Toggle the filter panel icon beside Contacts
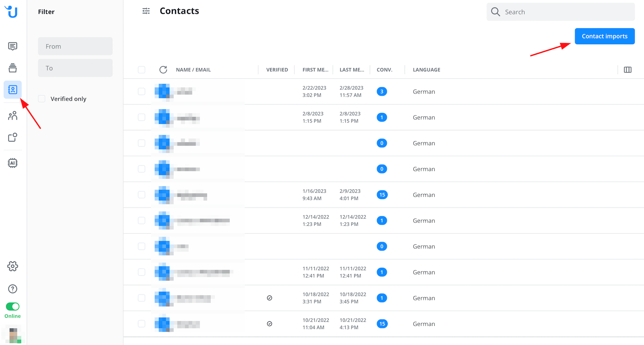Viewport: 644px width, 345px height. 146,11
